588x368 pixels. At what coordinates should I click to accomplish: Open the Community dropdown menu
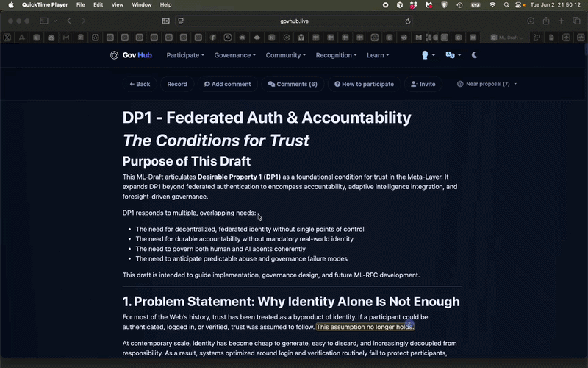[286, 55]
